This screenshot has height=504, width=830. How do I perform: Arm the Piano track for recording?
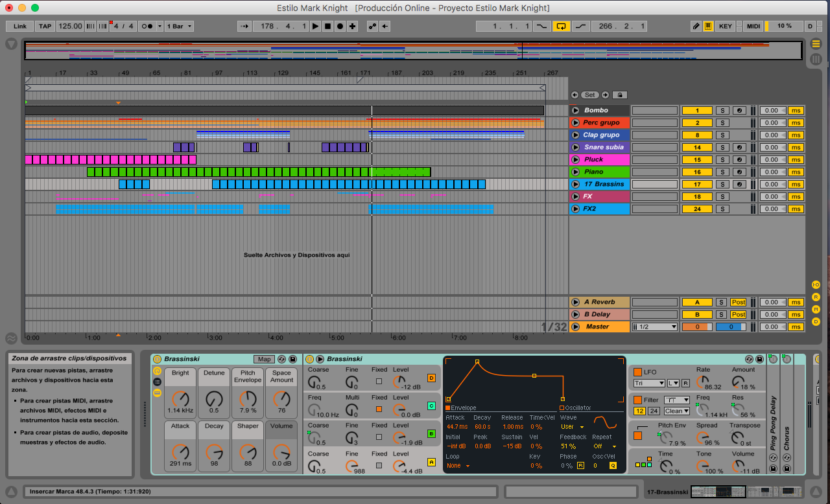pos(739,172)
